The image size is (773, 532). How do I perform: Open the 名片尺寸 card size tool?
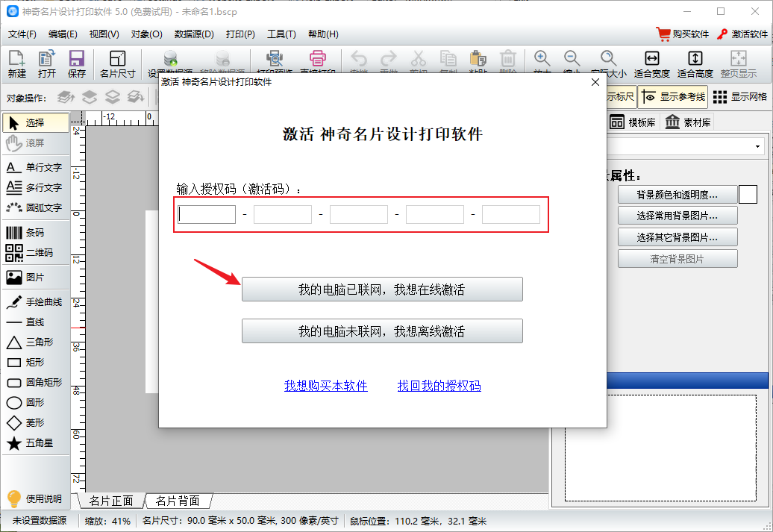pos(117,63)
